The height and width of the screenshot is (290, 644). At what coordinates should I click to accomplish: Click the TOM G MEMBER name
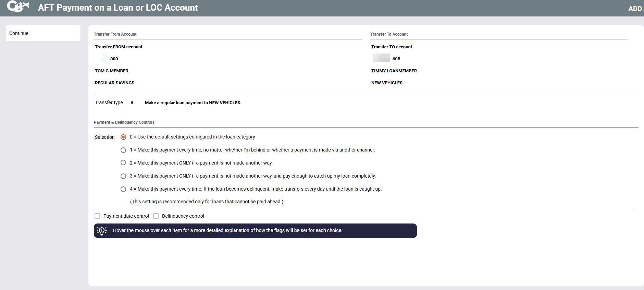(x=112, y=71)
